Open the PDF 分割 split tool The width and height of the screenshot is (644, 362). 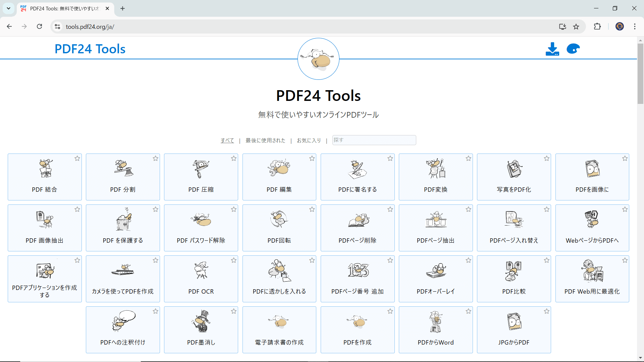point(123,177)
